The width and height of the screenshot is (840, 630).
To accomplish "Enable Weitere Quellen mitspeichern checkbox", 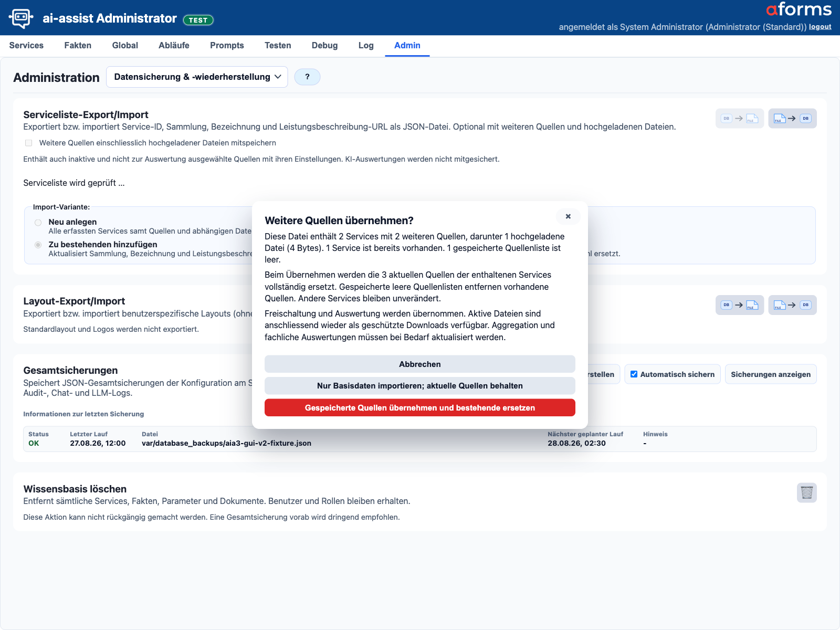I will point(29,143).
